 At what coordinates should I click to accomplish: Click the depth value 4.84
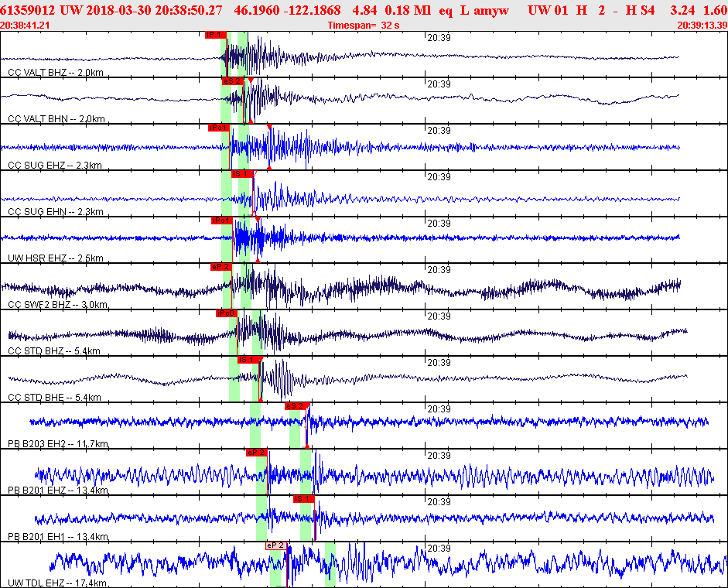[x=364, y=10]
